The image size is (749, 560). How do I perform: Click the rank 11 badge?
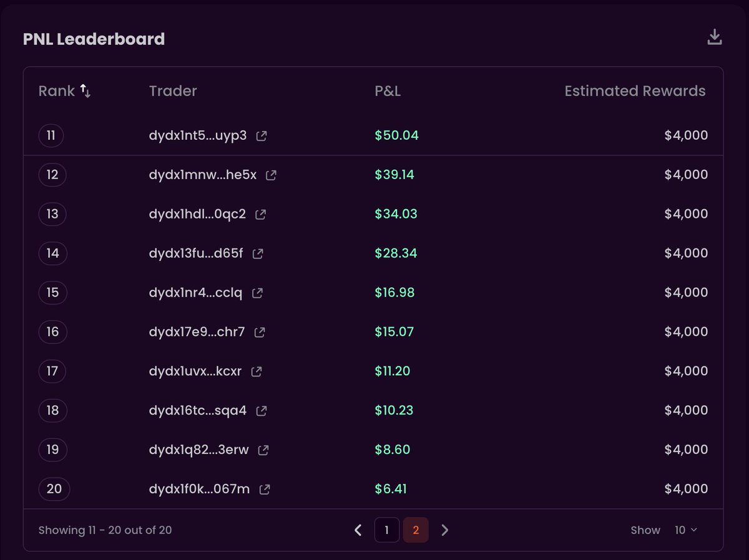tap(51, 135)
